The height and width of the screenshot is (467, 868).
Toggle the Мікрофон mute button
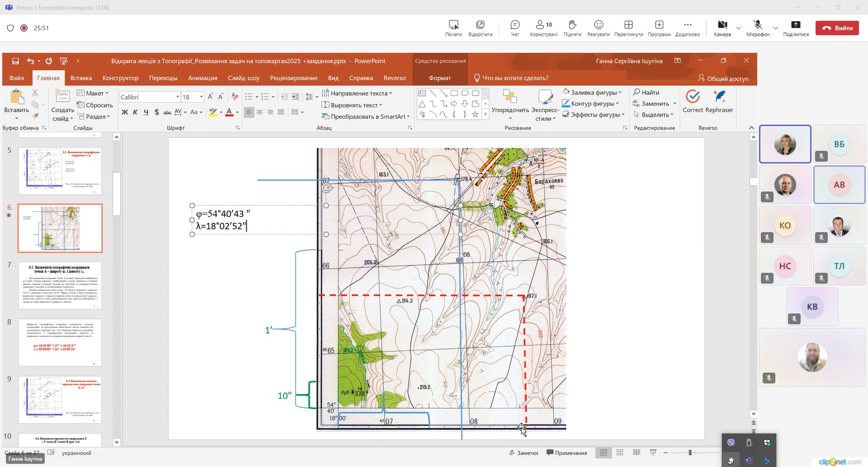coord(758,28)
